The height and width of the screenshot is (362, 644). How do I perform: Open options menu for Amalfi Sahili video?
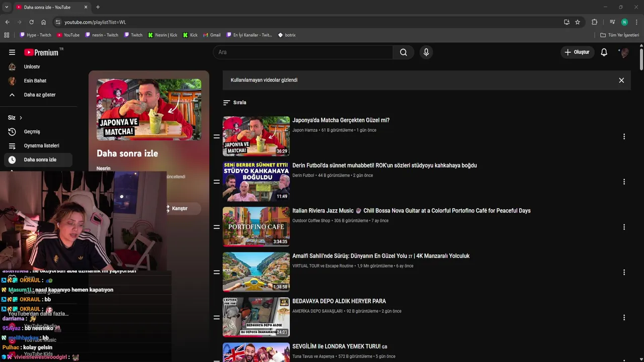[624, 272]
